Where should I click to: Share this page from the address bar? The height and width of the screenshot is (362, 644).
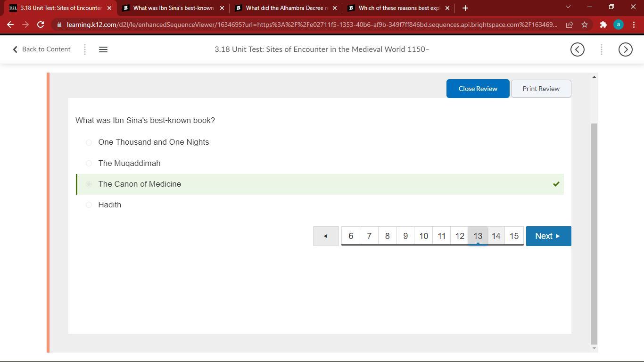tap(570, 25)
